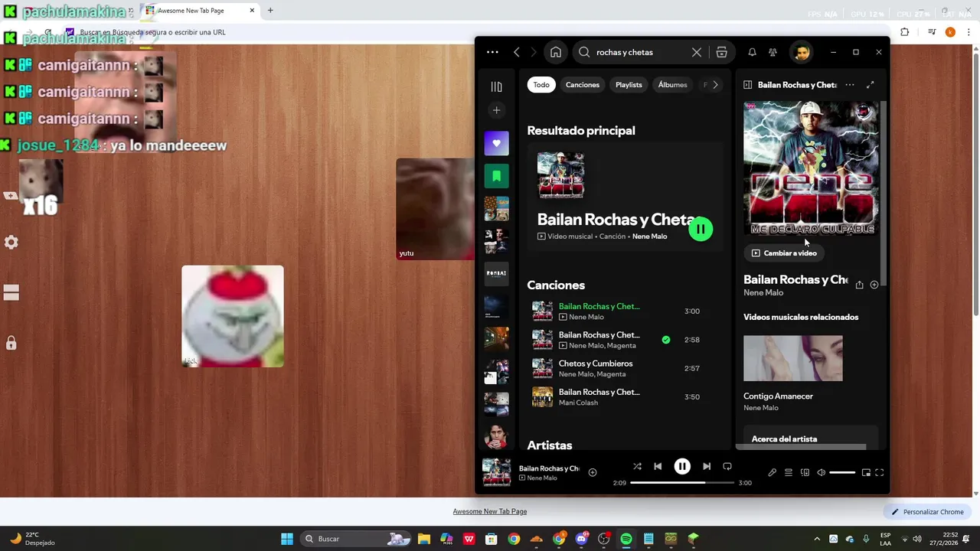This screenshot has height=551, width=980.
Task: Open Spotify Home page
Action: 556,52
